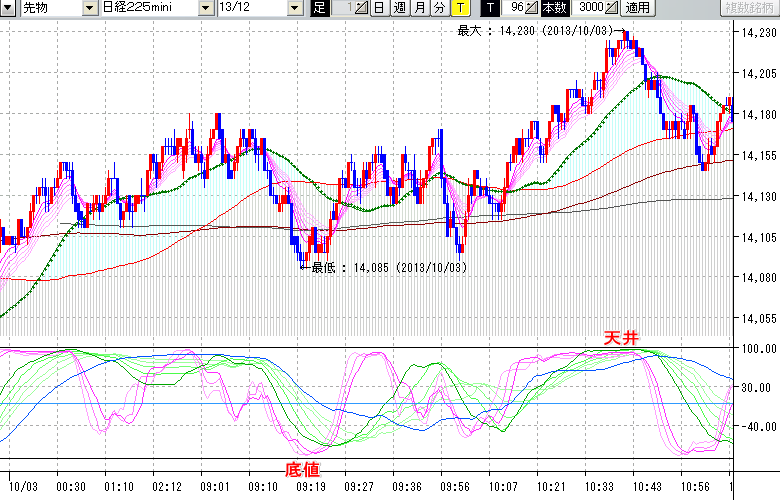This screenshot has height=500, width=780.
Task: Click the black 本数 bar count label
Action: point(554,8)
